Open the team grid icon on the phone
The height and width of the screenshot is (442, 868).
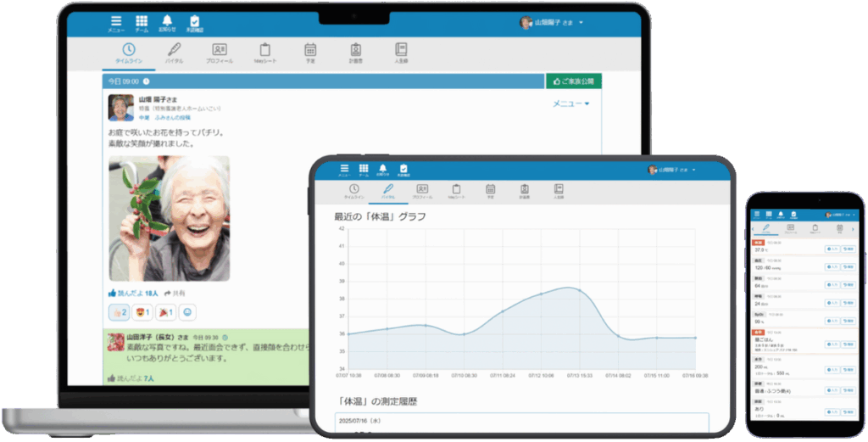pos(769,215)
